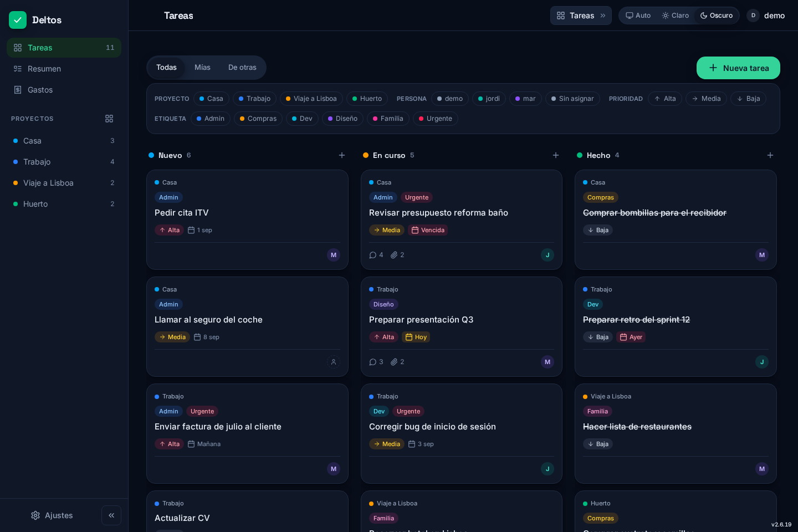The image size is (798, 532).
Task: Open the Llamar al seguro del coche card
Action: pyautogui.click(x=247, y=326)
